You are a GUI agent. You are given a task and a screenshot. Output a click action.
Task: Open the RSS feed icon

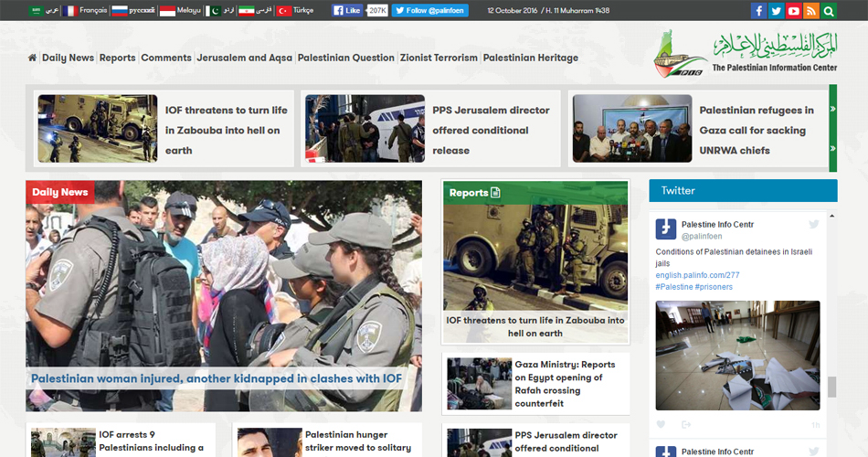coord(811,11)
